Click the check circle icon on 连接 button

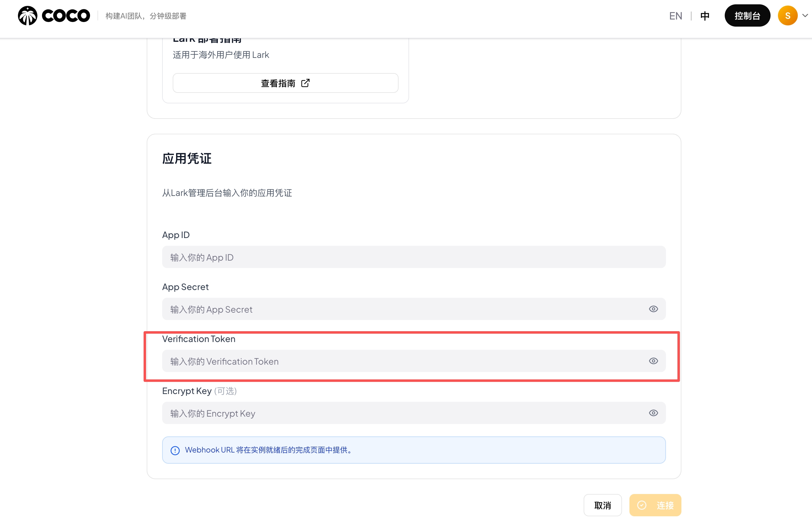point(642,505)
